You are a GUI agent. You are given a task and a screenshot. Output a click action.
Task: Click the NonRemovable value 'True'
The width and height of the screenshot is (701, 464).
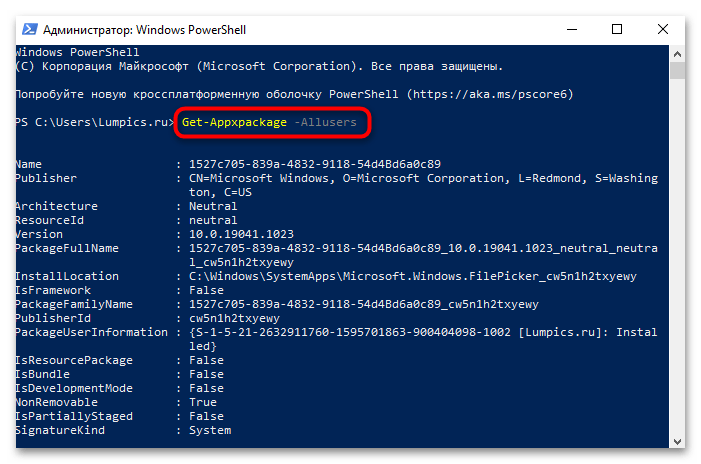pos(203,402)
